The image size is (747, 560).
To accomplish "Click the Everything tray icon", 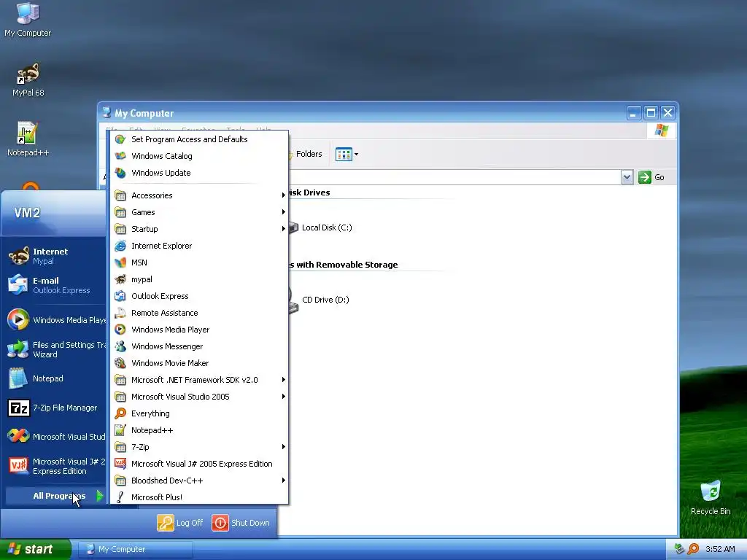I will (693, 549).
